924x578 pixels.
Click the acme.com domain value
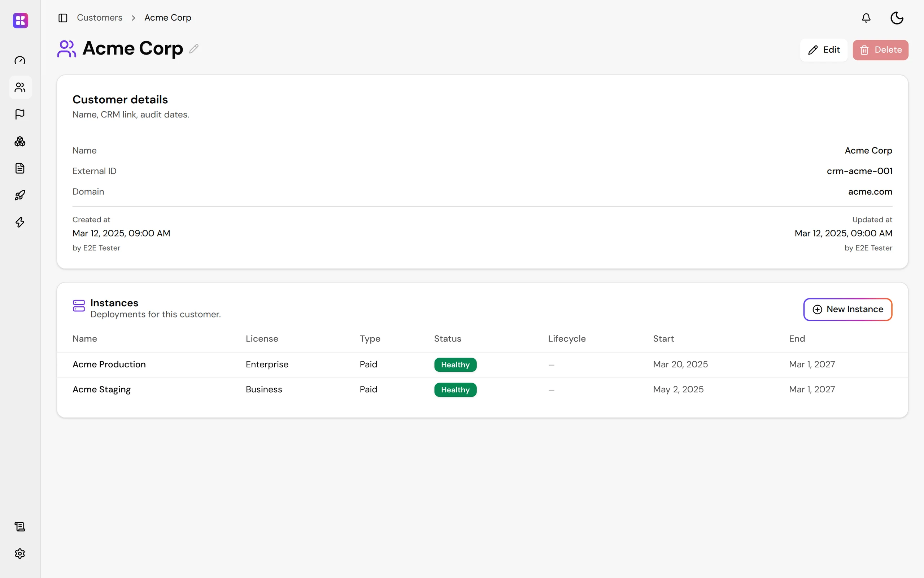coord(870,192)
